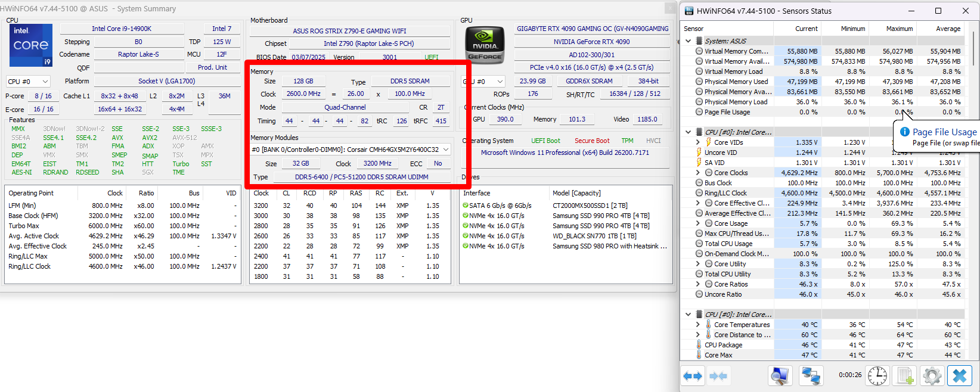
Task: Sort by the Current column header
Action: (798, 29)
